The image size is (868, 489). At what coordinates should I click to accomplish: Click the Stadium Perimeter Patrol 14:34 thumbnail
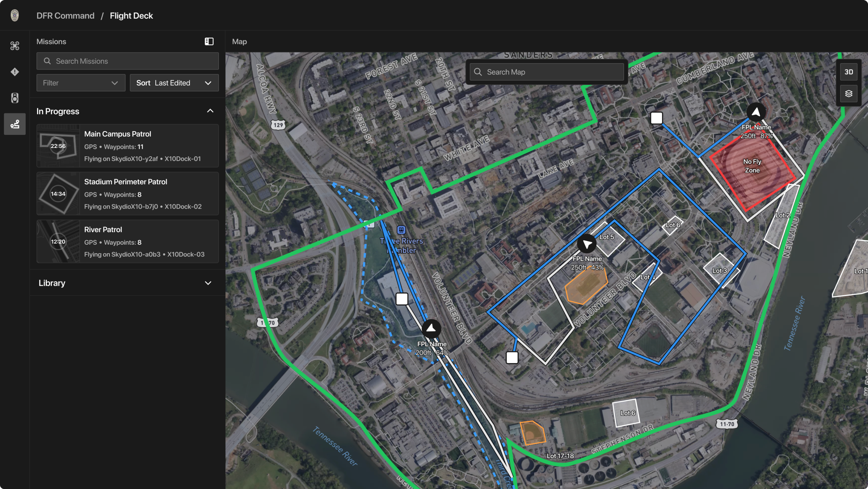[x=58, y=194]
